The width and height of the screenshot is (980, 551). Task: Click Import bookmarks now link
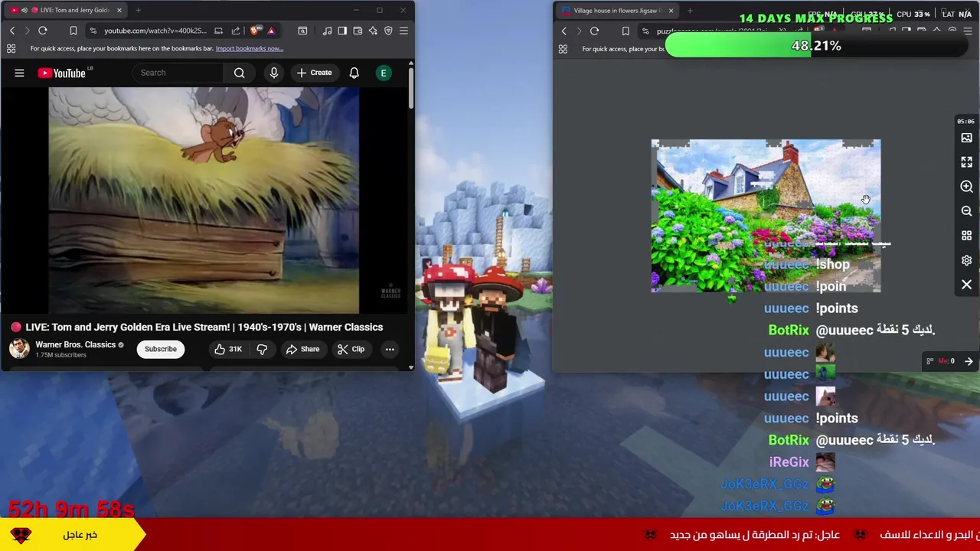(250, 48)
